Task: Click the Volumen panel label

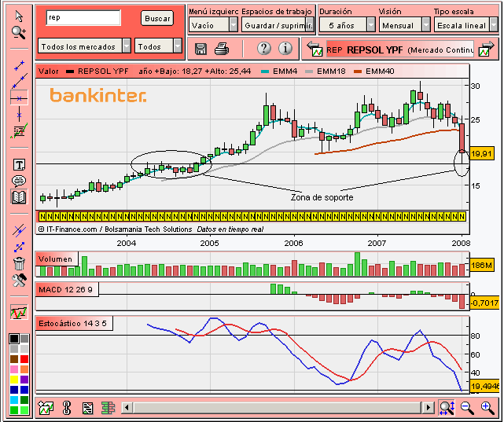Action: (x=55, y=259)
